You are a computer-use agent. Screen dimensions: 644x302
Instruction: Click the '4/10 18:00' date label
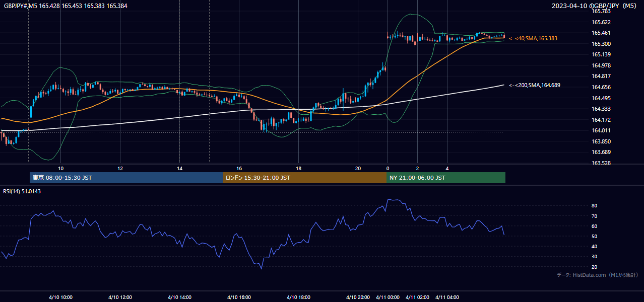(298, 297)
